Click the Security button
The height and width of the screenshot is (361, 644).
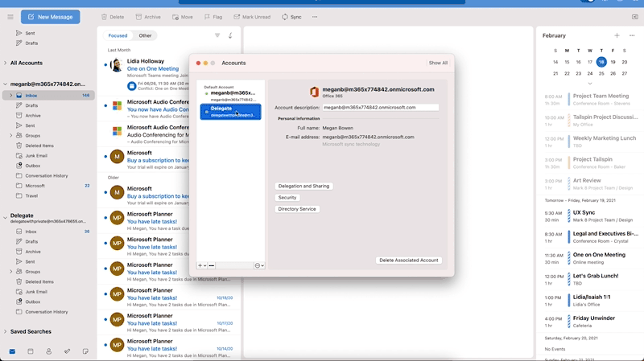[x=287, y=198]
